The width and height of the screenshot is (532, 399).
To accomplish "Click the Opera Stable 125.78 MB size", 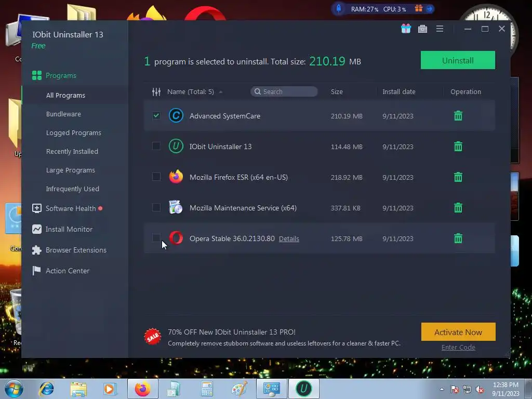I will [x=347, y=238].
